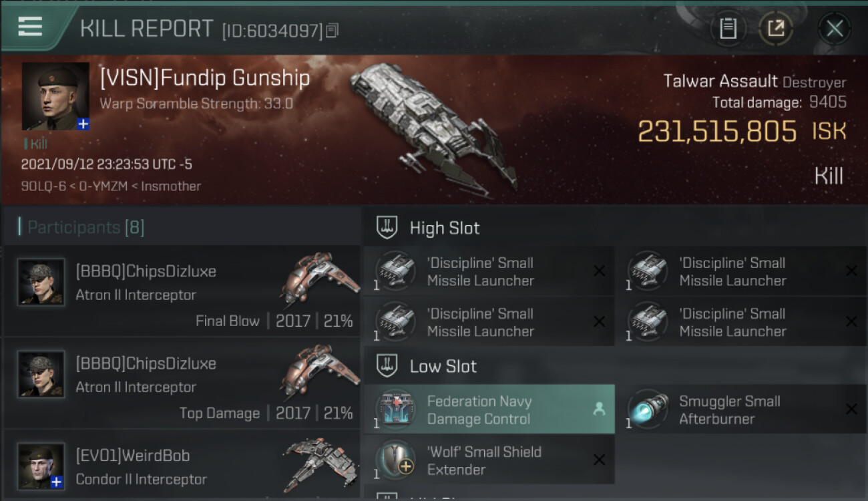Open the clipboard report icon

point(728,29)
